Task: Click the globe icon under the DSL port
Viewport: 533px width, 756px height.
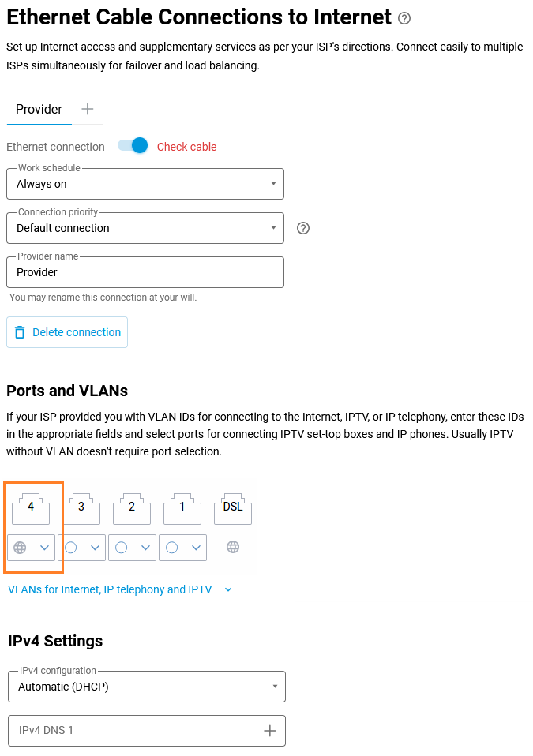Action: (233, 546)
